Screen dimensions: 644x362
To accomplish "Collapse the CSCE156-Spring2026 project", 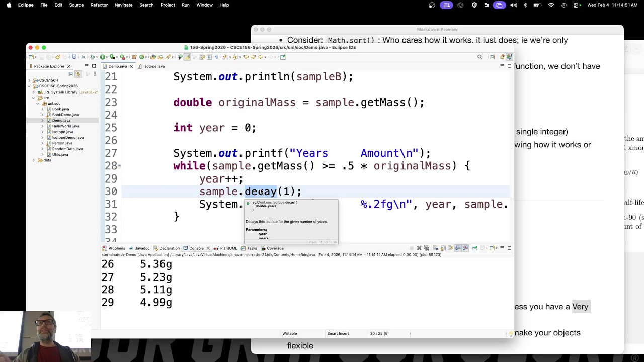I will click(x=29, y=86).
